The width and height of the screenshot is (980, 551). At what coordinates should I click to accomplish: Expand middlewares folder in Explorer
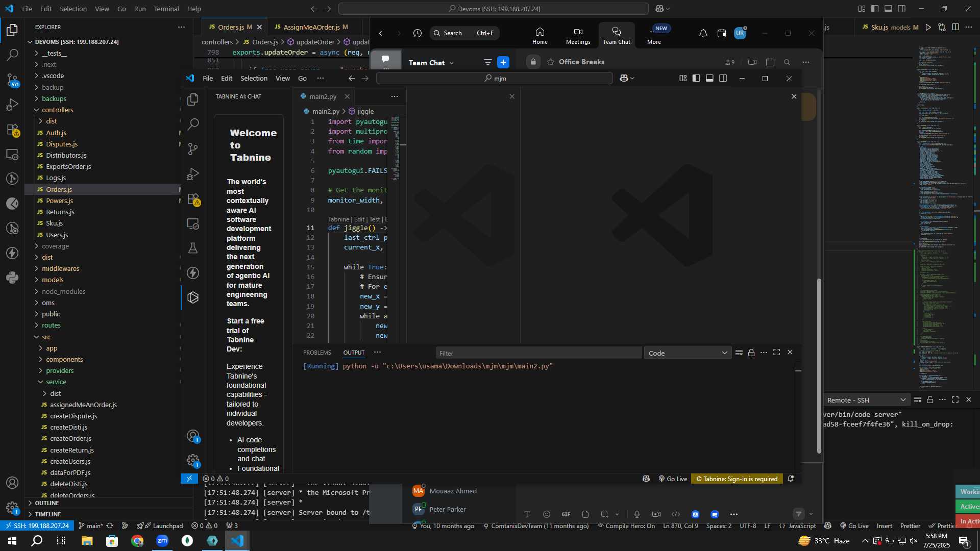pyautogui.click(x=61, y=269)
